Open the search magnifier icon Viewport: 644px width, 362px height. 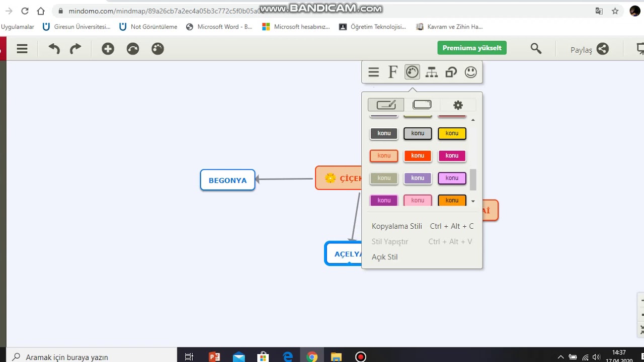pyautogui.click(x=536, y=49)
